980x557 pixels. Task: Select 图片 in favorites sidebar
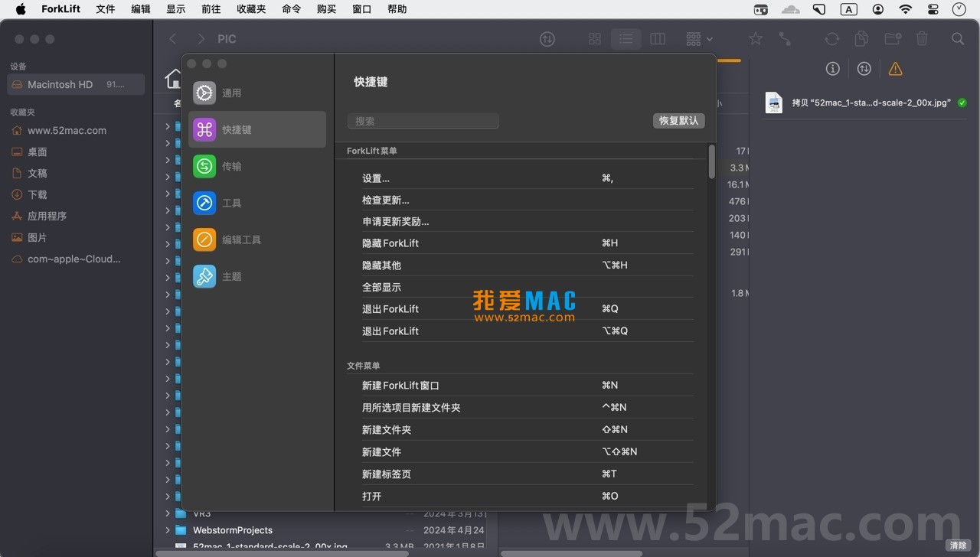coord(76,237)
